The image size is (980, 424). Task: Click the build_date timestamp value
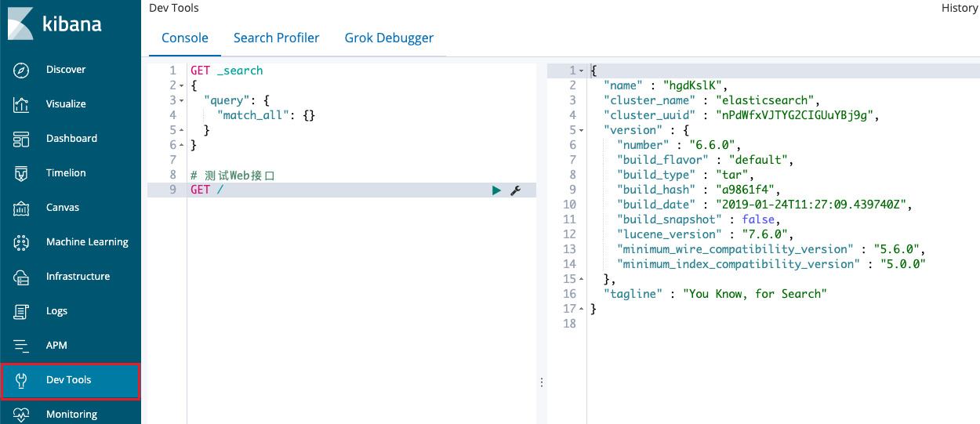(x=810, y=205)
